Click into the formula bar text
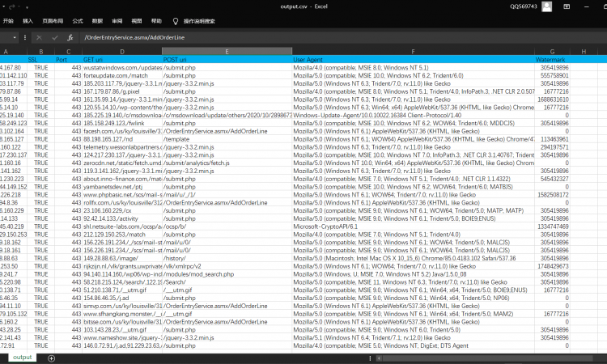This screenshot has height=364, width=607. (x=134, y=37)
